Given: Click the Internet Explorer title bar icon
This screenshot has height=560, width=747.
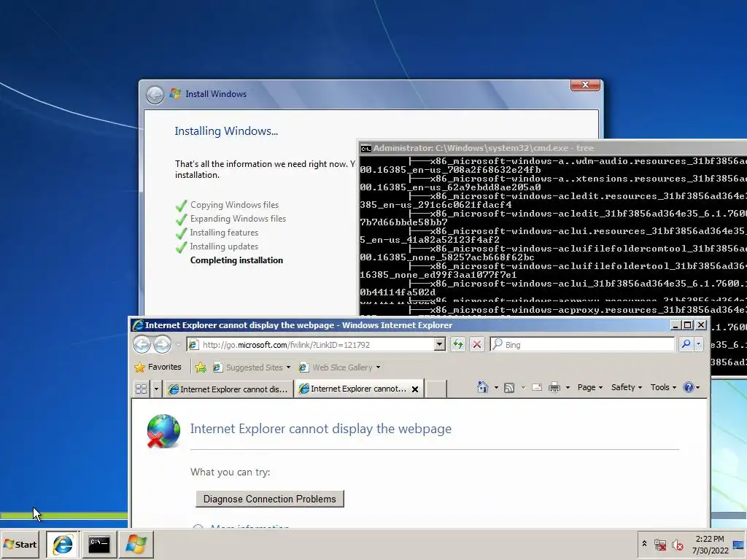Looking at the screenshot, I should click(138, 325).
